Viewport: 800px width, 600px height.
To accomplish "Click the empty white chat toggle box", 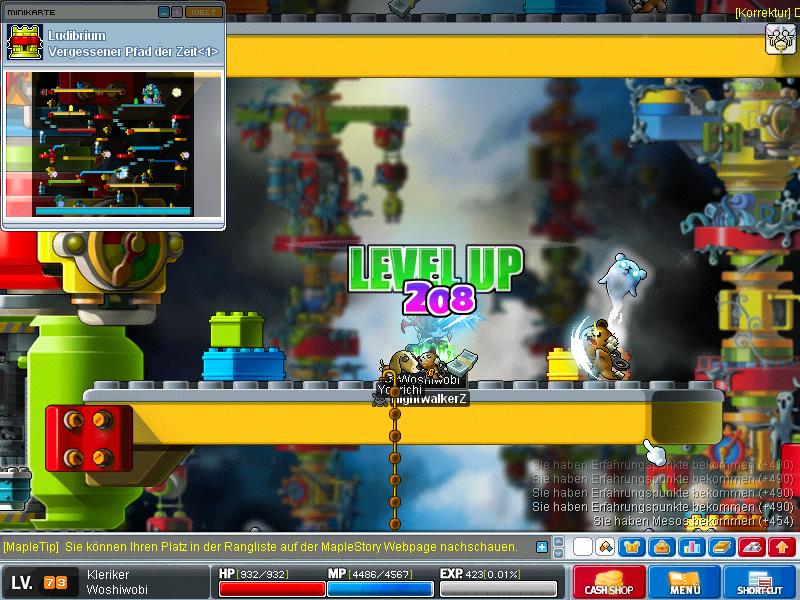I will pos(582,547).
